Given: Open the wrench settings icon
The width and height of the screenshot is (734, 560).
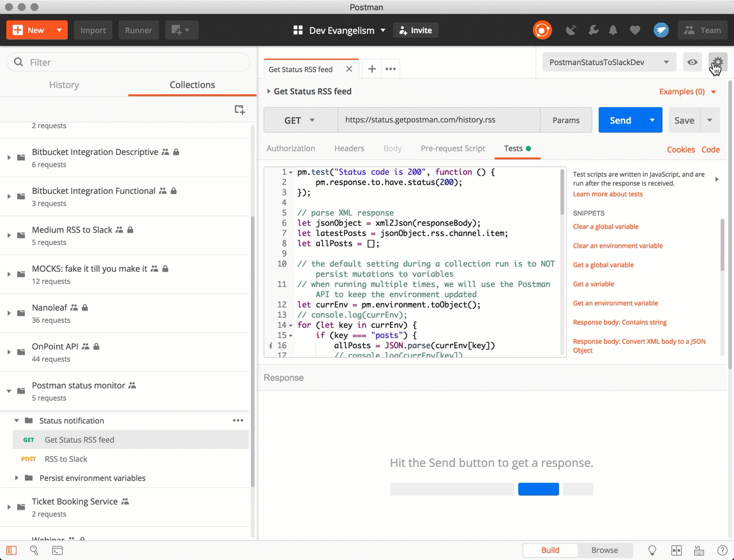Looking at the screenshot, I should (593, 31).
